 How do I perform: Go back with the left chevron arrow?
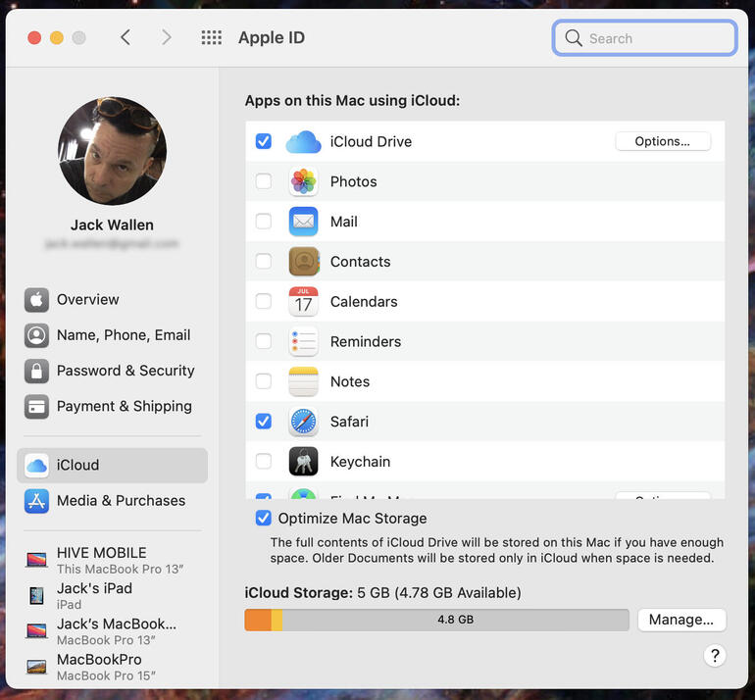point(126,37)
